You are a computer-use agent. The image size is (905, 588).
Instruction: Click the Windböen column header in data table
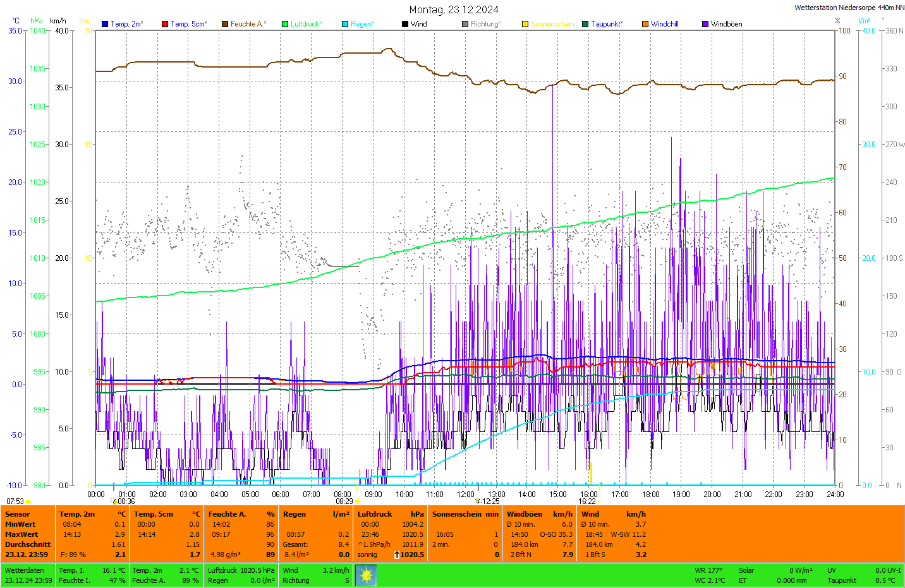(525, 514)
